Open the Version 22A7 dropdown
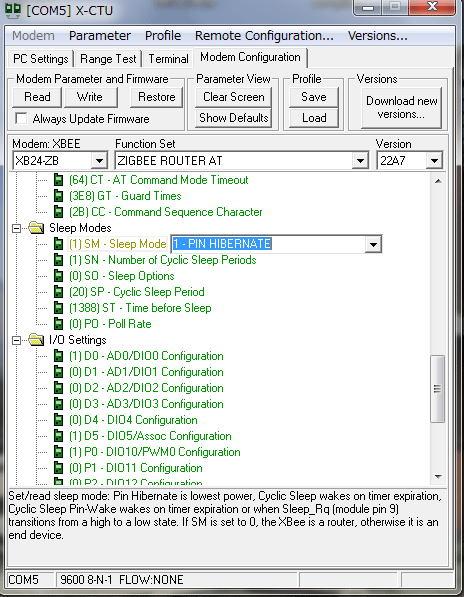 [x=434, y=161]
